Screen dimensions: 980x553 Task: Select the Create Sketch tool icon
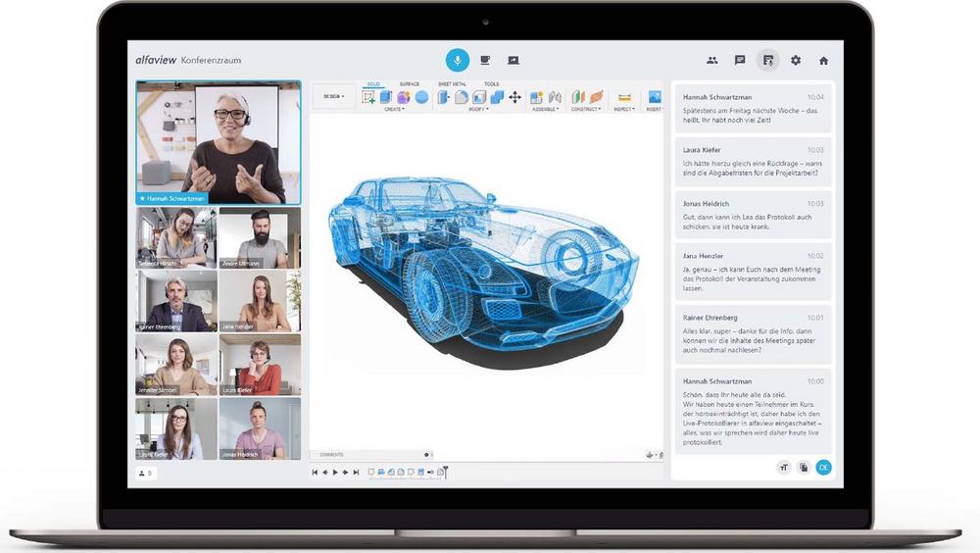(x=369, y=97)
